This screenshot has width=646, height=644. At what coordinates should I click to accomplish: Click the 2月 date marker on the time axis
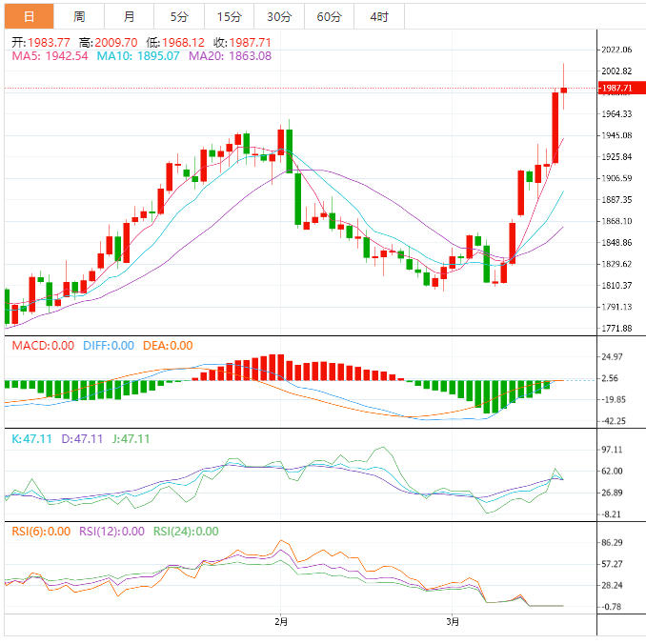click(x=279, y=622)
